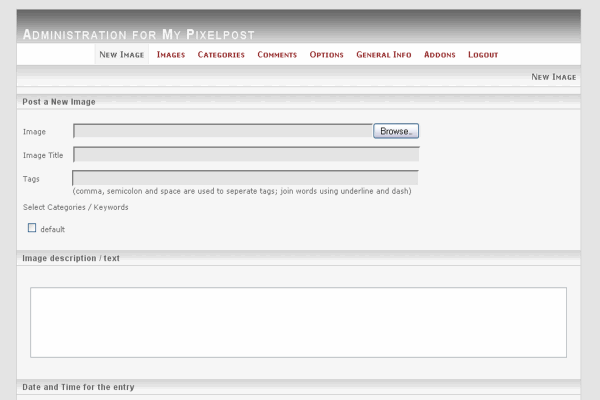Go to the Images menu

[x=171, y=55]
